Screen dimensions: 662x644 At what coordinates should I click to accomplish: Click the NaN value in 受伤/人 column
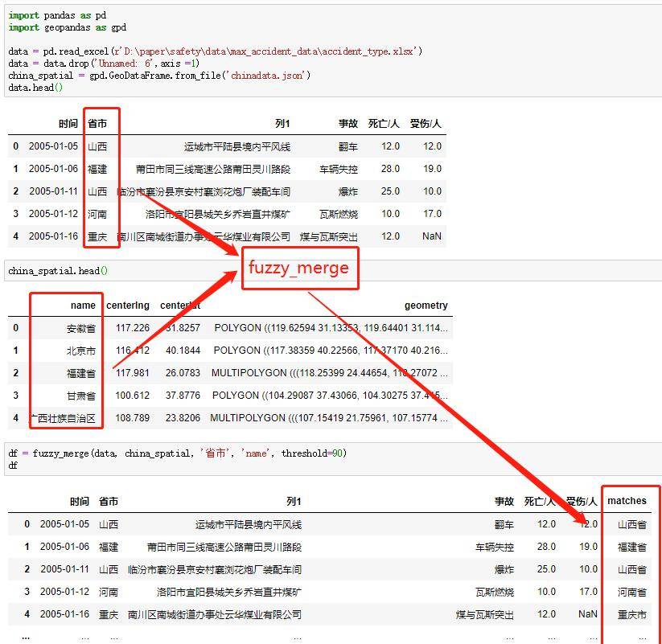pos(431,236)
